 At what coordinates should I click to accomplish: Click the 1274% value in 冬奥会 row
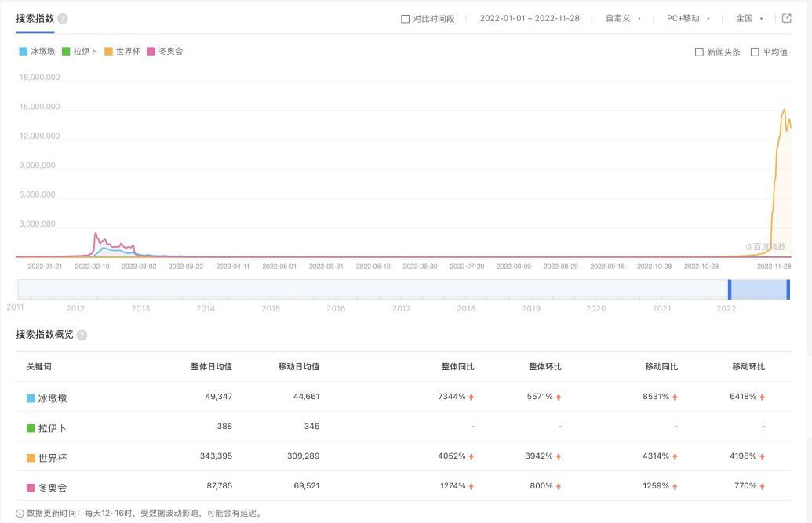click(x=453, y=485)
